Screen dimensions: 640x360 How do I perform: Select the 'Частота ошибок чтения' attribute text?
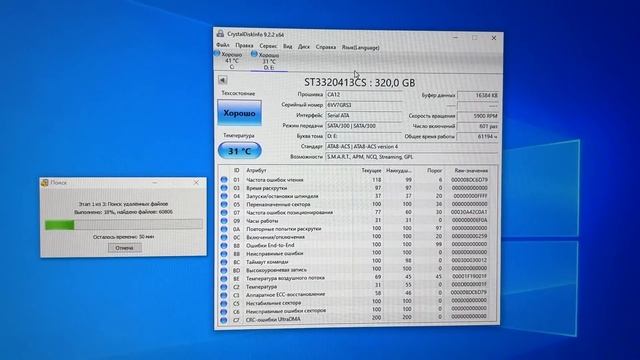tap(275, 180)
